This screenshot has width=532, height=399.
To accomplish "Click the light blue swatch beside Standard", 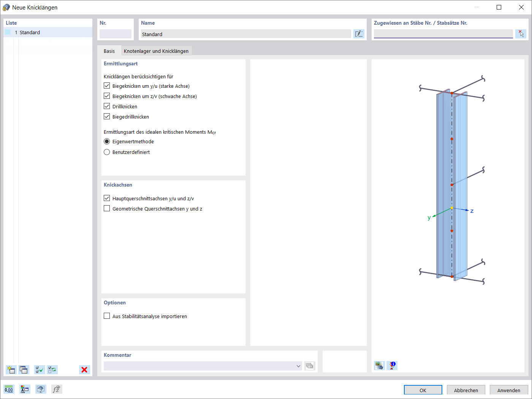I will tap(8, 32).
